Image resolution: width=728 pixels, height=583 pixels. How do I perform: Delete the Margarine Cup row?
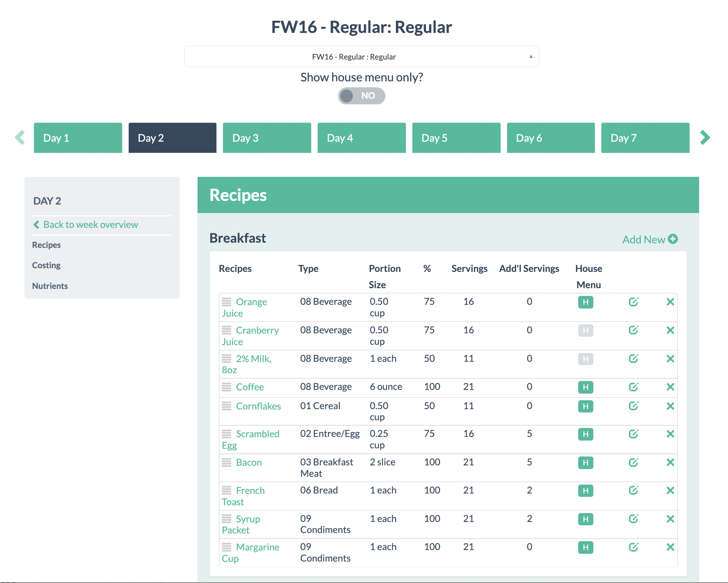point(670,547)
